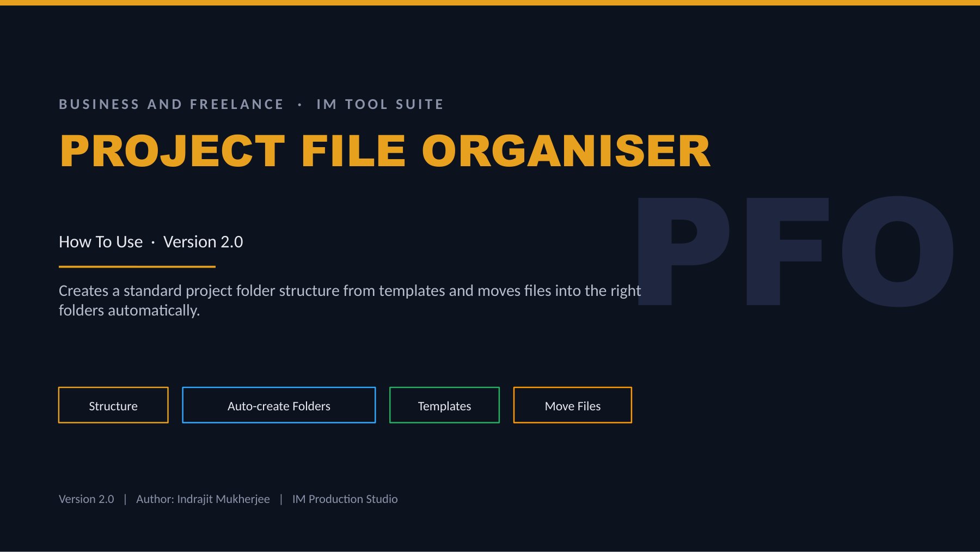Click IM Production Studio in footer
Viewport: 980px width, 552px height.
coord(345,499)
